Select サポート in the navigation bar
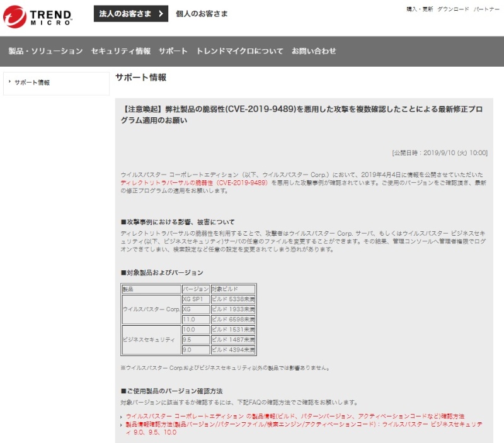This screenshot has width=504, height=443. coord(173,51)
